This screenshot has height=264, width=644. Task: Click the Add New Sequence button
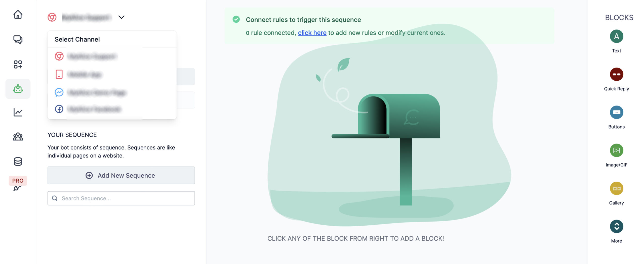pos(121,175)
